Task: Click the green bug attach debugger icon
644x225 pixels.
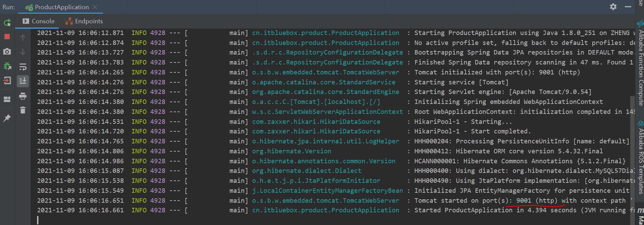Action: 7,66
